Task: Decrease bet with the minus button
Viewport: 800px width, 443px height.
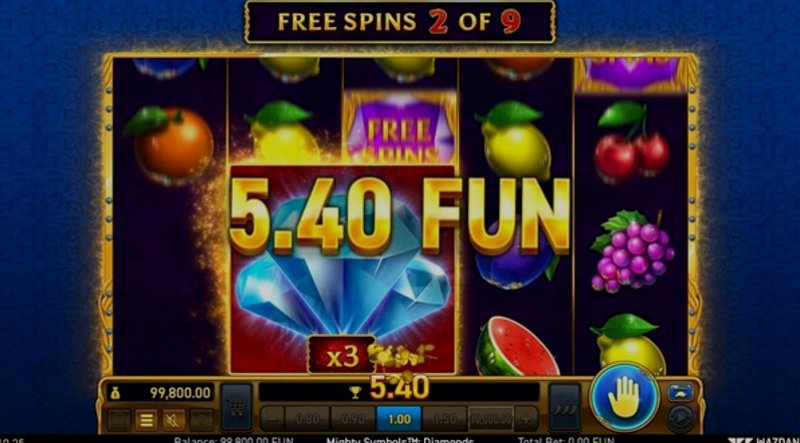Action: click(x=272, y=419)
